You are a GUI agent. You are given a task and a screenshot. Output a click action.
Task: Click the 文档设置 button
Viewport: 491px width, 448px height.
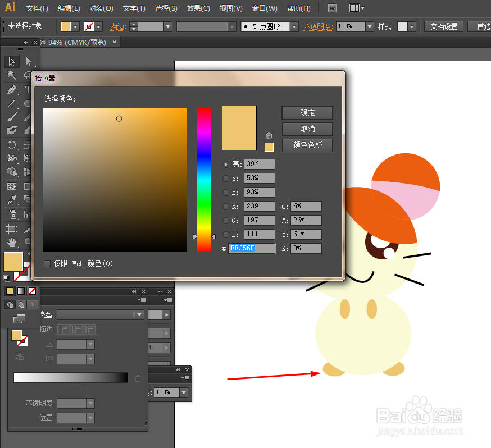click(x=444, y=26)
